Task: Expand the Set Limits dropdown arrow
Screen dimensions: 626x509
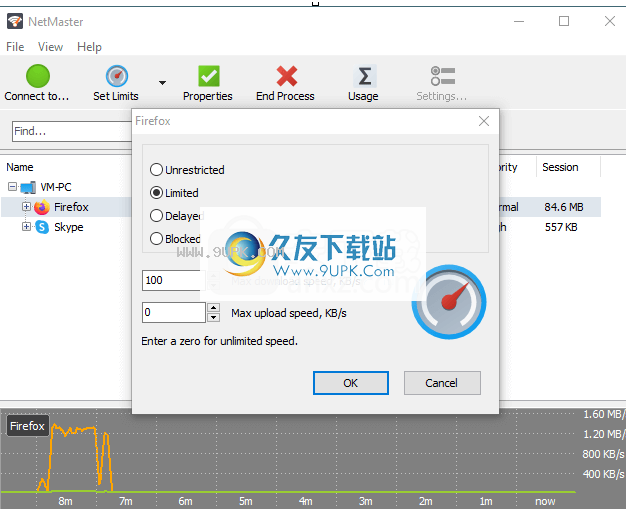Action: click(162, 83)
